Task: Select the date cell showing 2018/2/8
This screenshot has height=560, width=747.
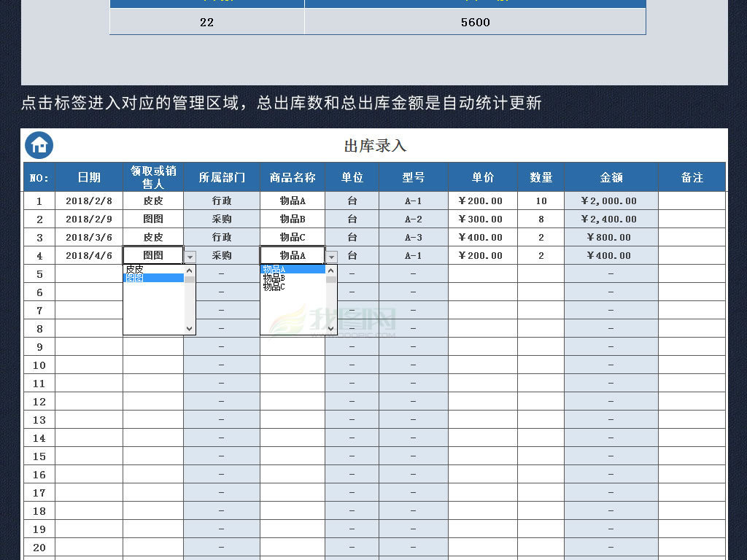Action: [x=90, y=201]
